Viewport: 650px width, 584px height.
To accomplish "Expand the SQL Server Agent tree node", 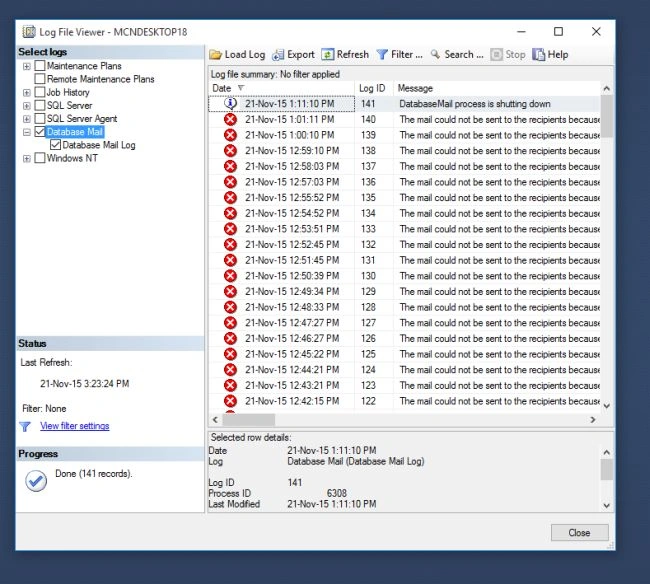I will [x=27, y=119].
